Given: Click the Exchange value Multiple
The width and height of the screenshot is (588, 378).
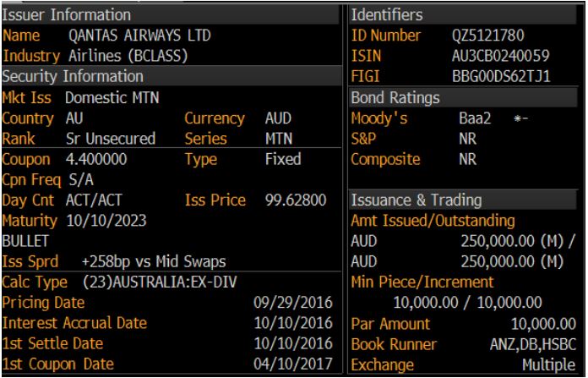Looking at the screenshot, I should tap(549, 364).
